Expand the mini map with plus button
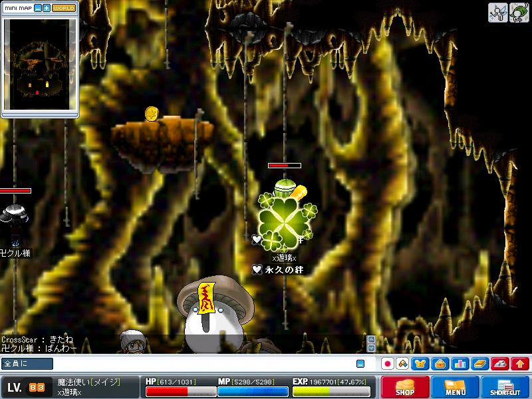This screenshot has height=399, width=532. [47, 8]
